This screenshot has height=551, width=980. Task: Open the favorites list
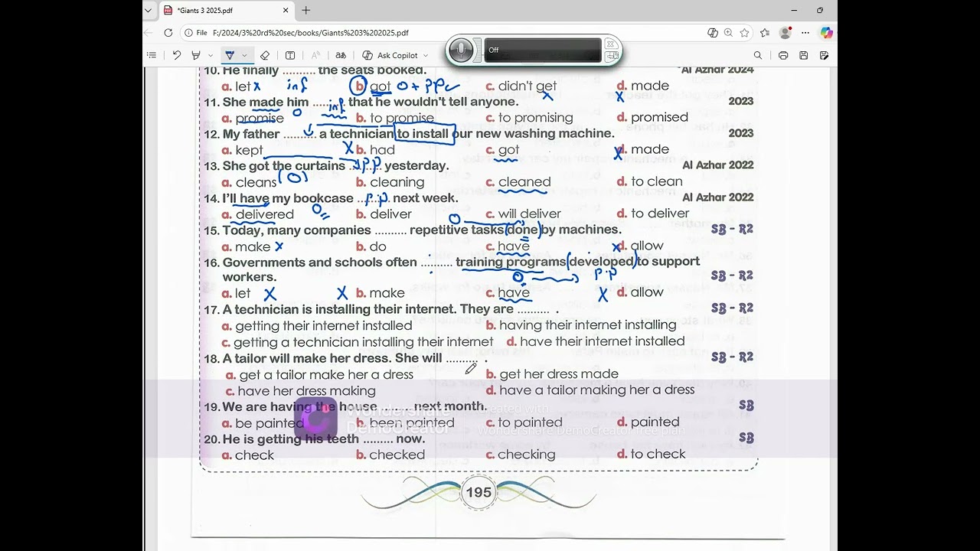click(x=765, y=33)
